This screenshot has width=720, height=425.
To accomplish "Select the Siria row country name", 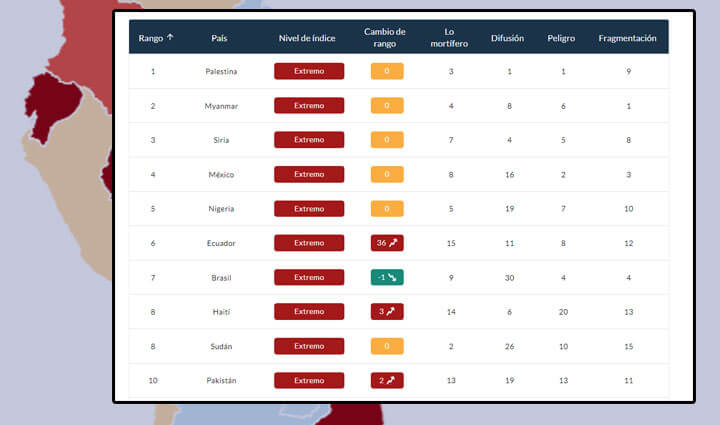I will (220, 140).
